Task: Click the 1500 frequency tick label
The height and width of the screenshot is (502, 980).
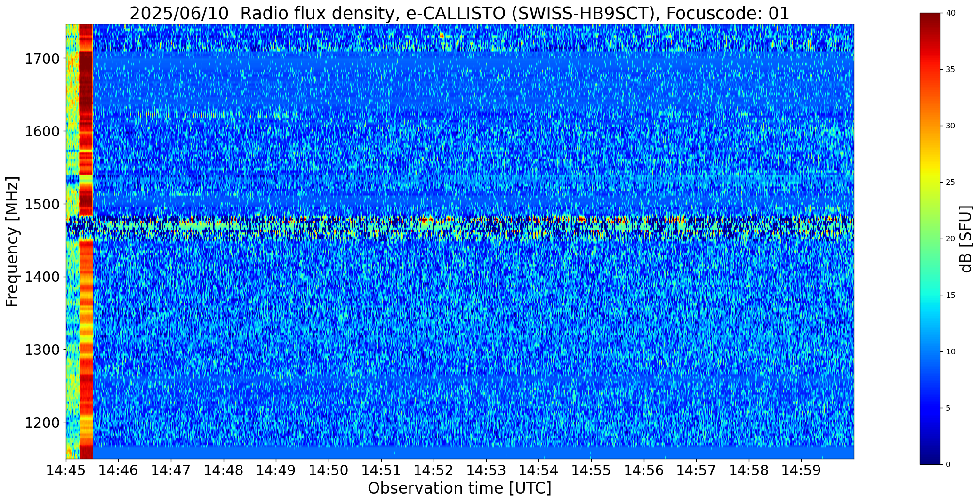Action: click(x=42, y=204)
